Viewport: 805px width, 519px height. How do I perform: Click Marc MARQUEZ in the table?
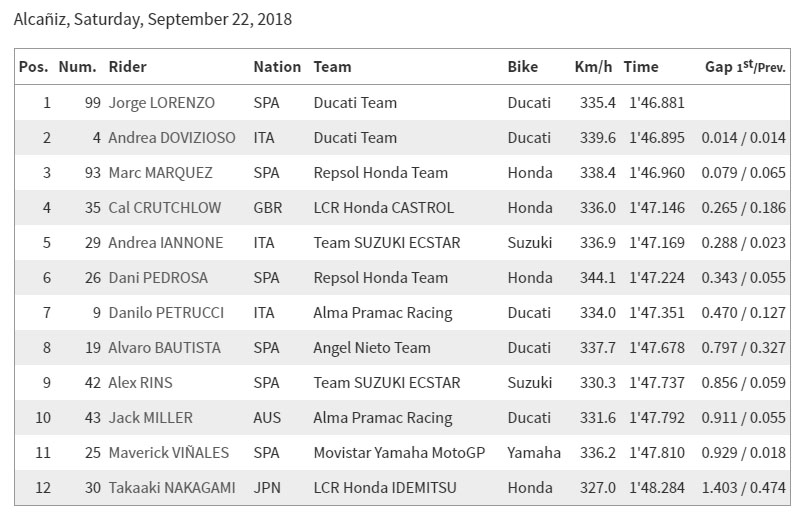tap(160, 172)
